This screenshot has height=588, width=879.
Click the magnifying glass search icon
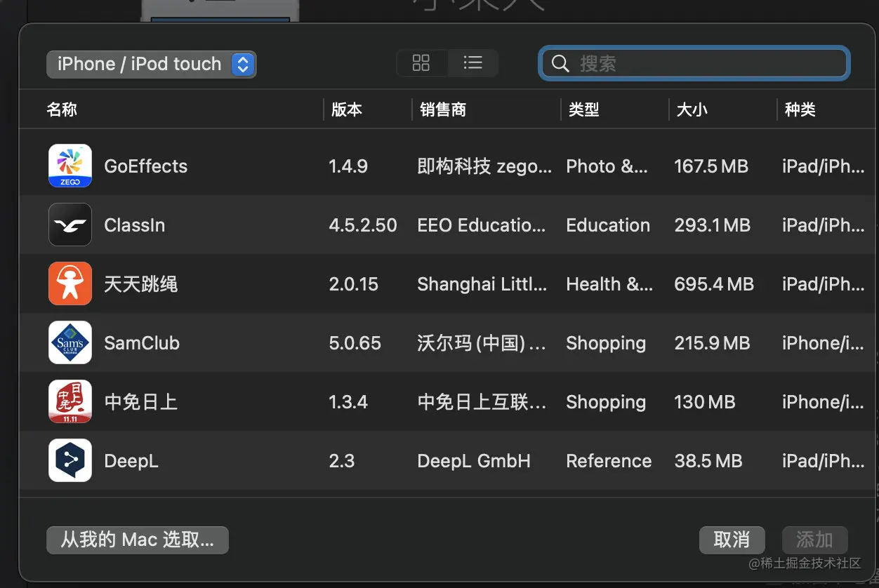pos(560,64)
